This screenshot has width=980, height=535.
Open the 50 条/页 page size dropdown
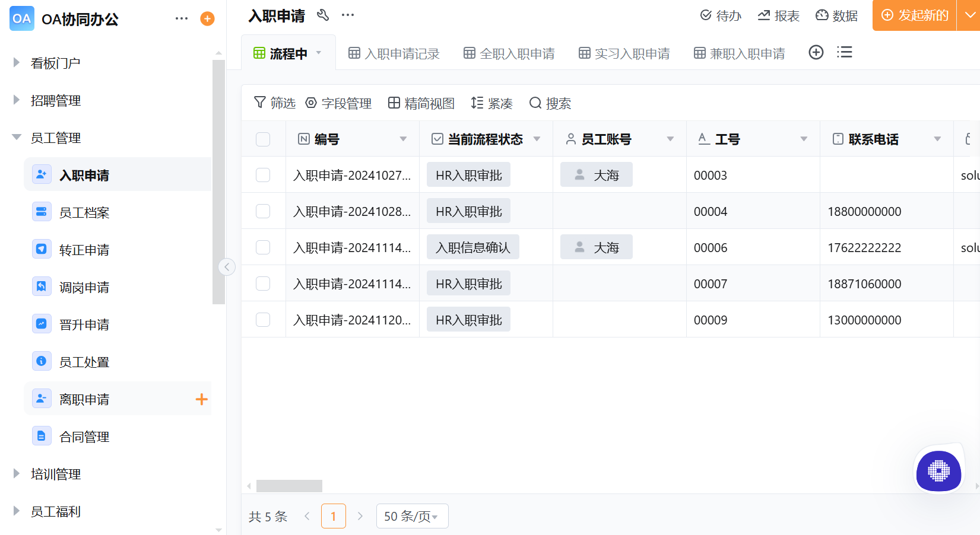pos(412,515)
